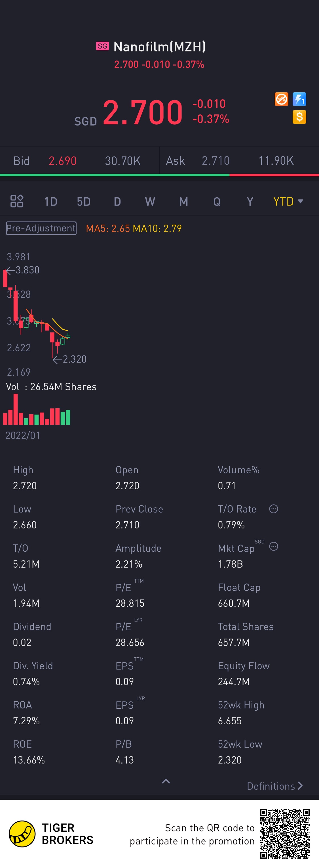This screenshot has width=319, height=868.
Task: Tap the promotion QR code
Action: (284, 833)
